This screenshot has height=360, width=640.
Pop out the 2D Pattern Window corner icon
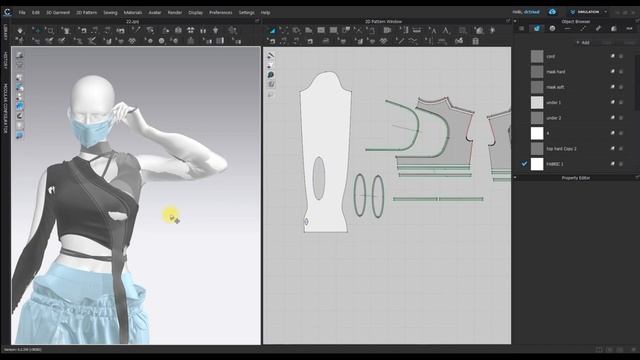(508, 21)
